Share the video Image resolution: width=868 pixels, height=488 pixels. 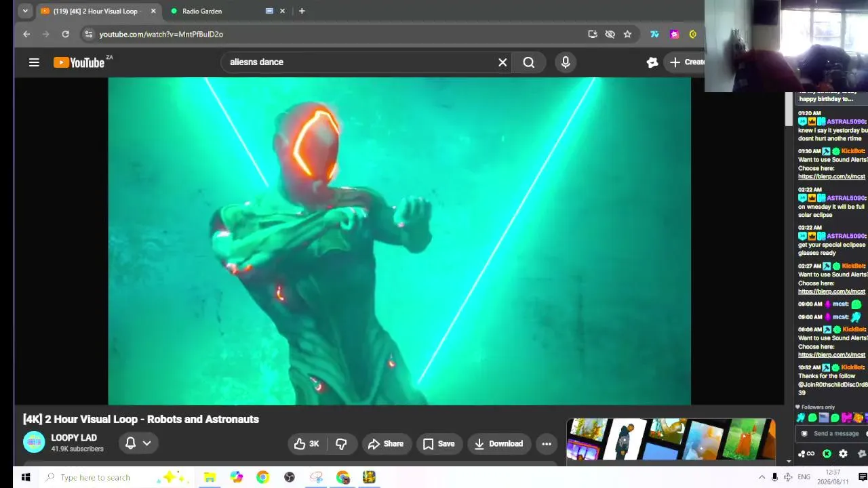[x=386, y=444]
